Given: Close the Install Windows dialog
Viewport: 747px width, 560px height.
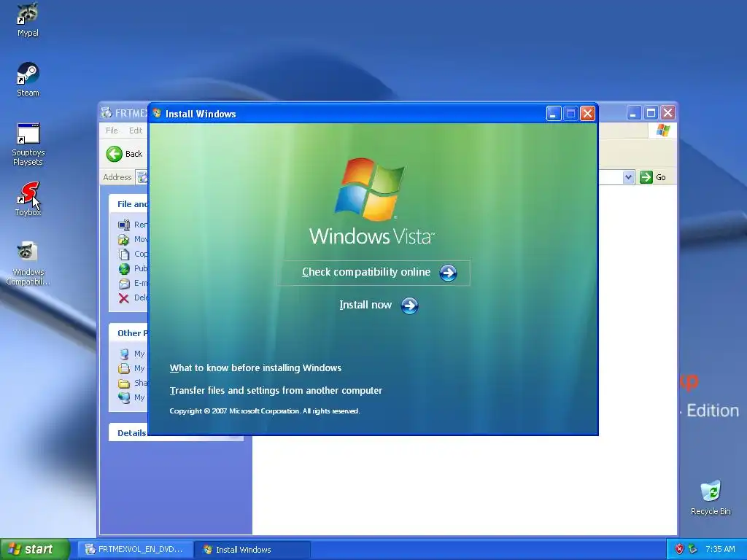Looking at the screenshot, I should [587, 113].
